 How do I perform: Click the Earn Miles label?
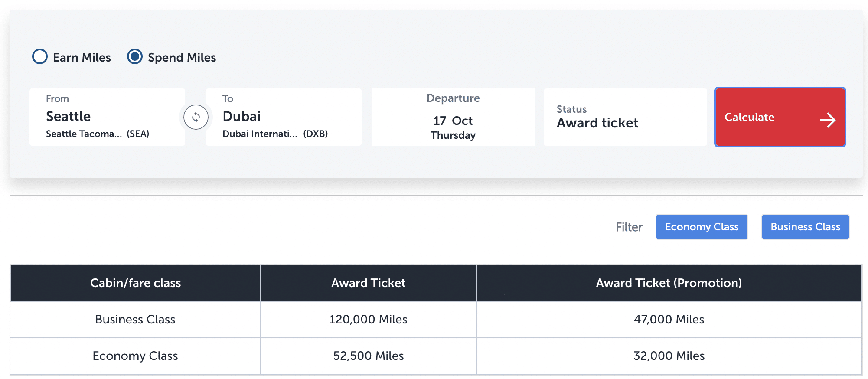82,58
